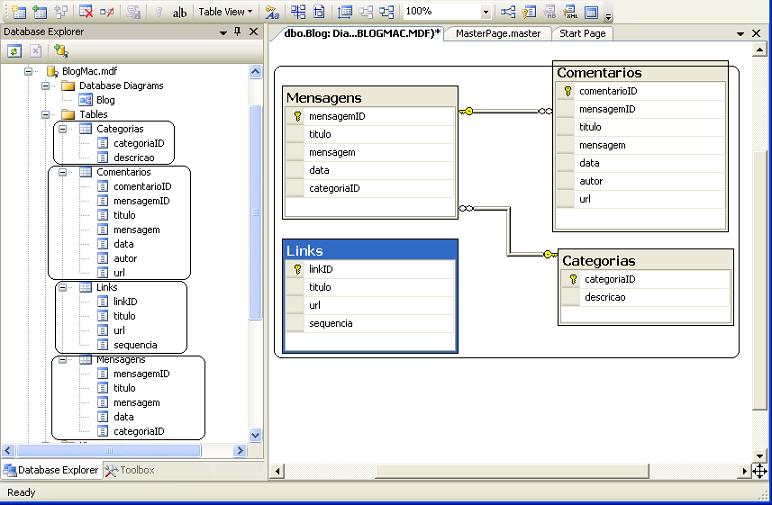Viewport: 772px width, 505px height.
Task: Collapse the Tables folder node
Action: 46,115
